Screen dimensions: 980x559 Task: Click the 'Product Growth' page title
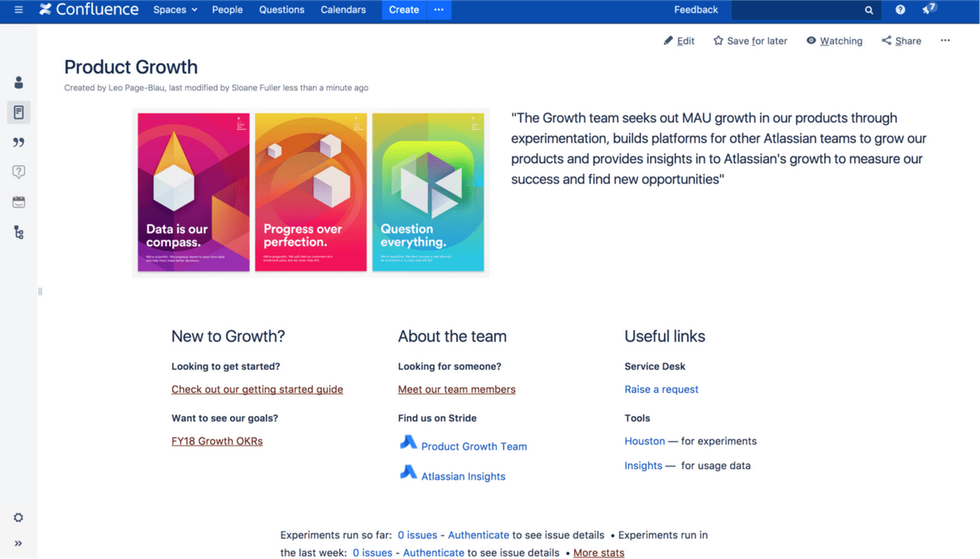tap(131, 67)
